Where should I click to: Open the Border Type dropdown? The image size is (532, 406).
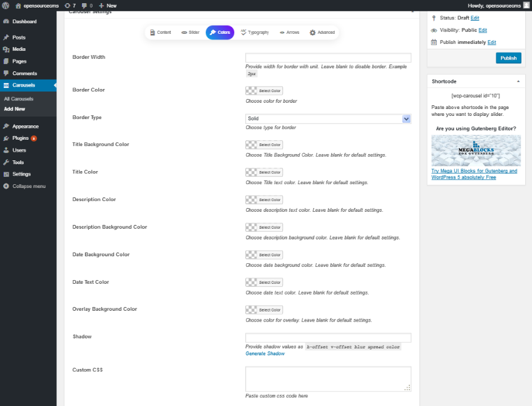(x=328, y=118)
